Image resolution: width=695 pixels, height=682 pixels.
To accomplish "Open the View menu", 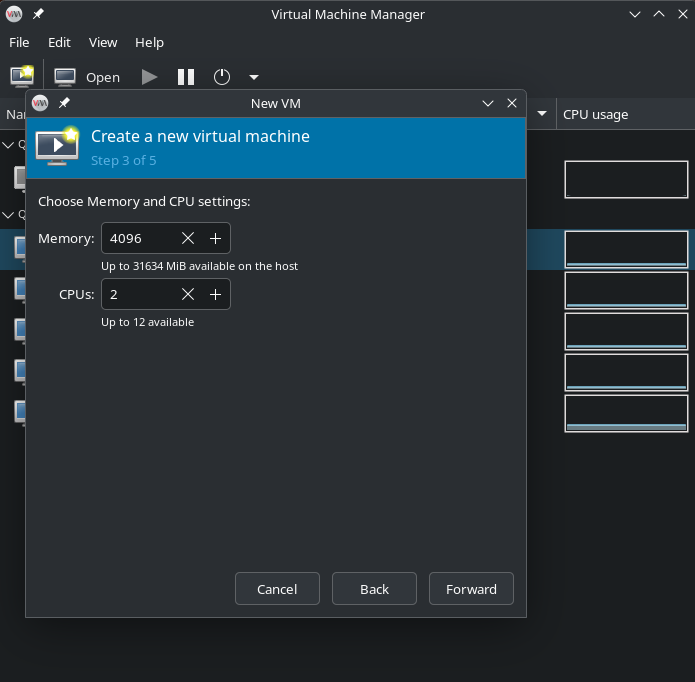I will click(x=103, y=43).
